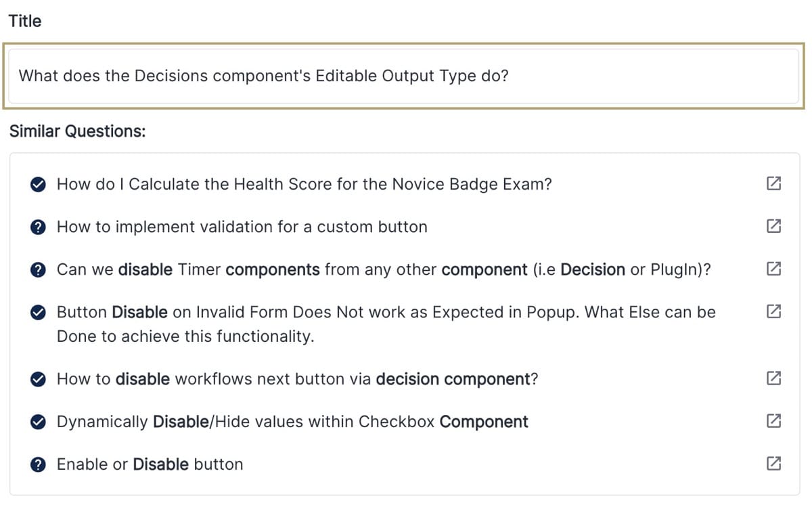Screen dimensions: 812x505
Task: Open 'Dynamically Disable/Hide values within Checkbox Component'
Action: [x=292, y=422]
